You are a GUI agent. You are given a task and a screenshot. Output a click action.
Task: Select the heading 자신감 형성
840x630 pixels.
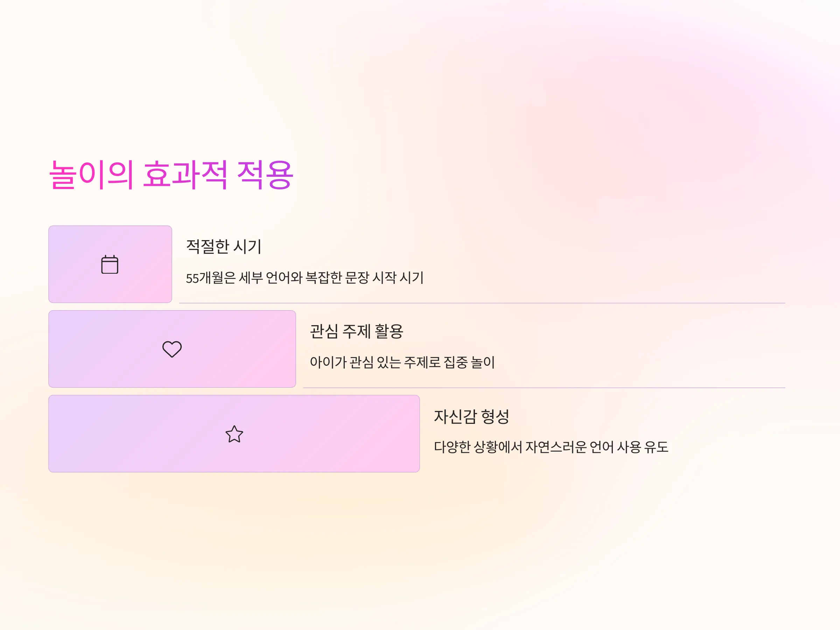pyautogui.click(x=471, y=416)
